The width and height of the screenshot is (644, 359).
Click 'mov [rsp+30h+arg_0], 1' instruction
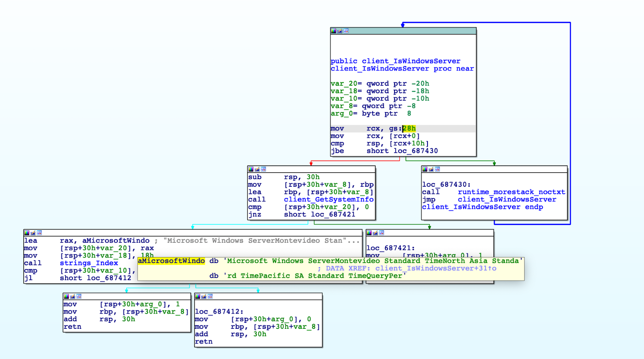122,304
